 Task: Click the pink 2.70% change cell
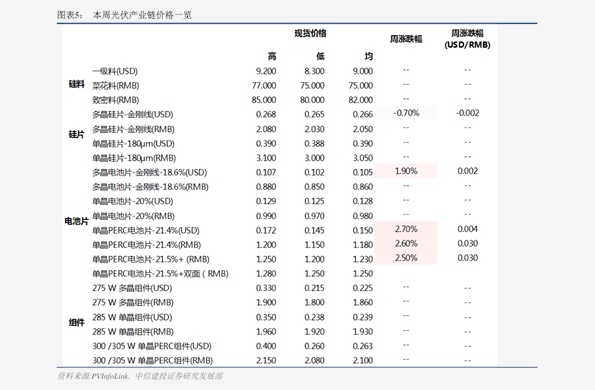[406, 229]
